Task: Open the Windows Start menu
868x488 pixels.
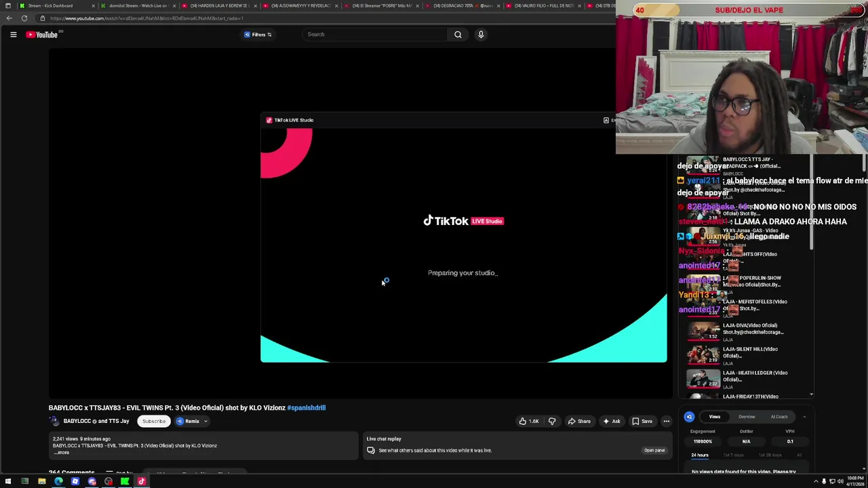Action: [8, 482]
